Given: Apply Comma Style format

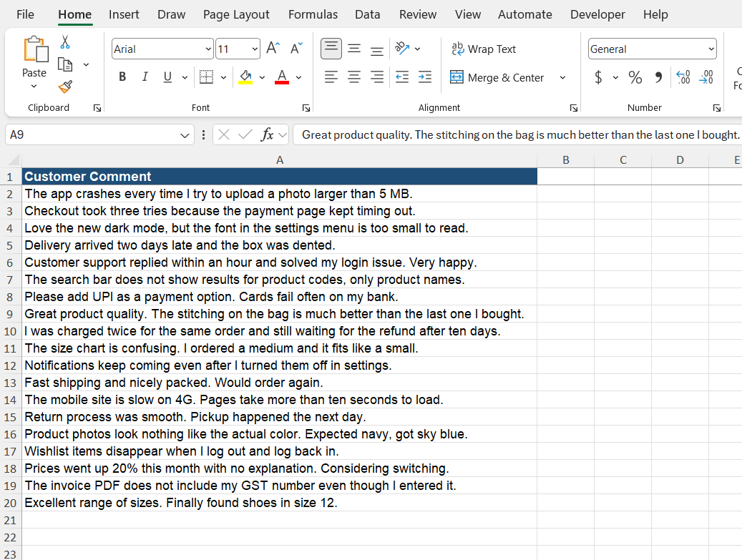Looking at the screenshot, I should tap(658, 77).
